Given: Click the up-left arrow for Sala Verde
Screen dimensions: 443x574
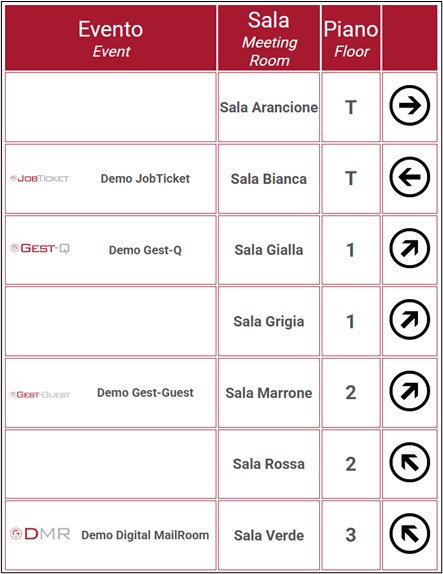Looking at the screenshot, I should 409,534.
